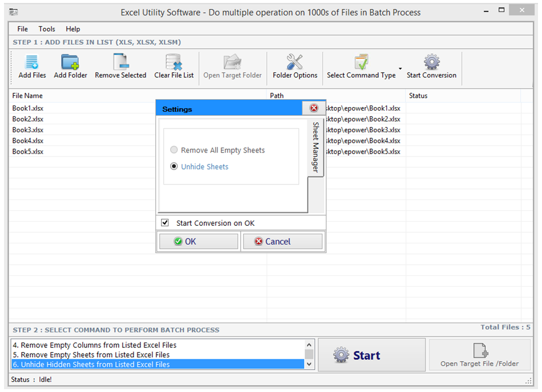
Task: Toggle the Start Conversion on OK checkbox
Action: tap(165, 222)
